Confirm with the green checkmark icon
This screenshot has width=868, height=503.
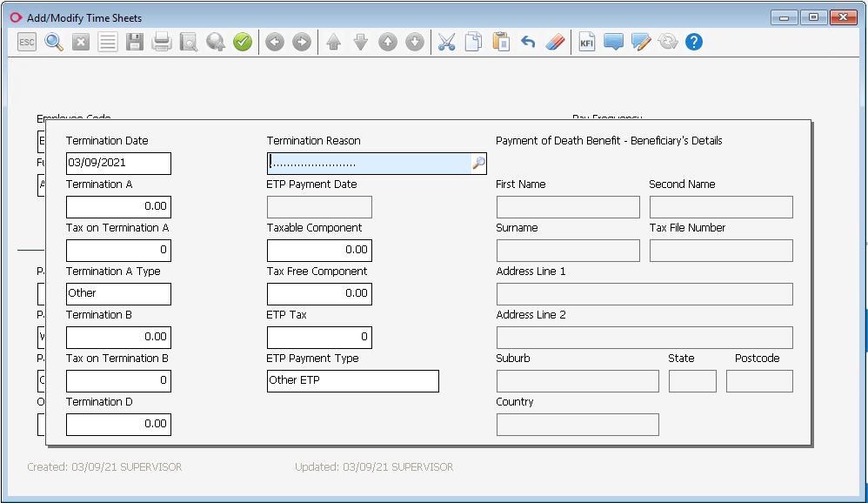tap(243, 42)
